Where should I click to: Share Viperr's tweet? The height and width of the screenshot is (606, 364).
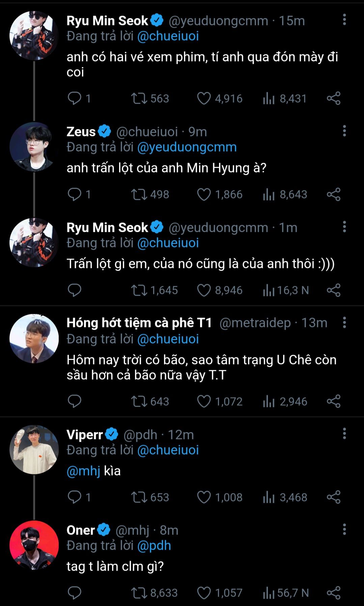tap(334, 497)
